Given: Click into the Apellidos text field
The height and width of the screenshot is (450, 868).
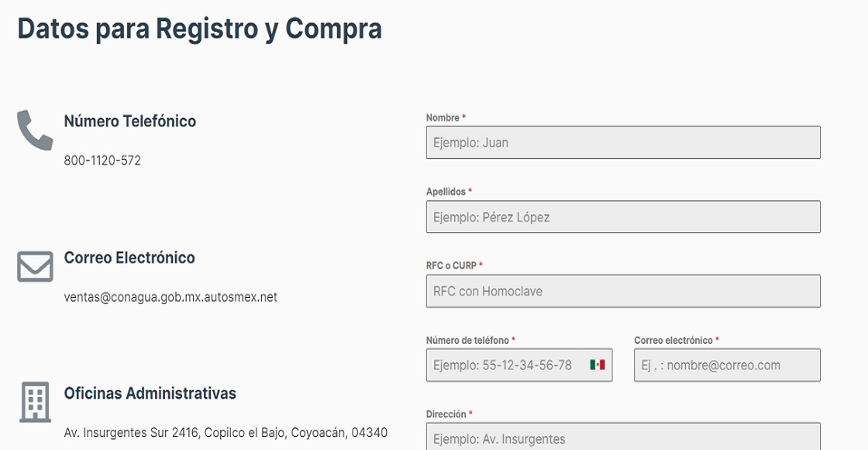Looking at the screenshot, I should click(x=622, y=217).
